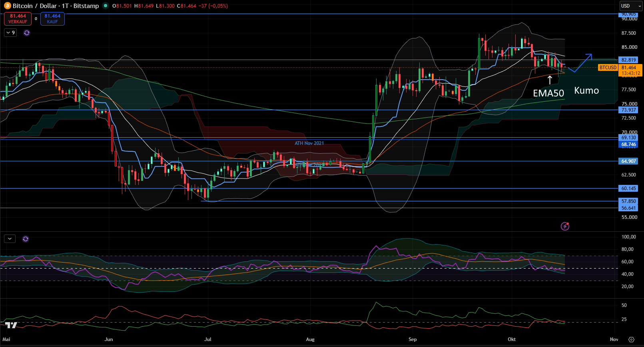Click the purple icon in the RSI pane header

point(26,239)
